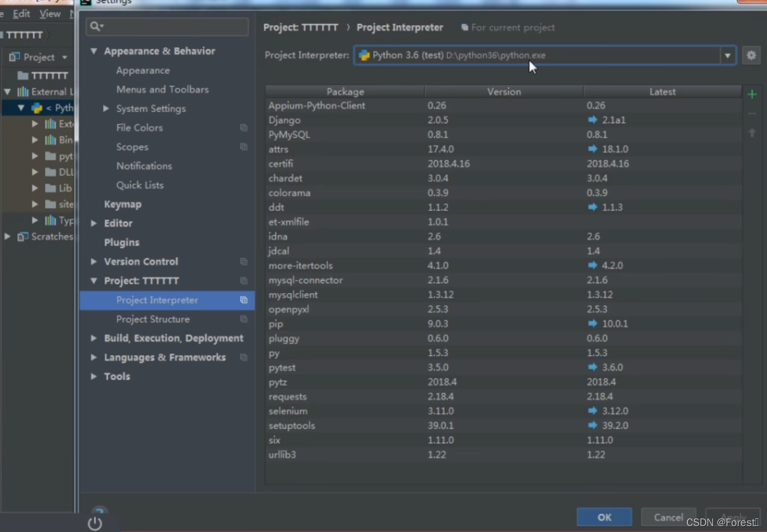Select Menus and Toolbars page
Image resolution: width=767 pixels, height=532 pixels.
coord(162,89)
